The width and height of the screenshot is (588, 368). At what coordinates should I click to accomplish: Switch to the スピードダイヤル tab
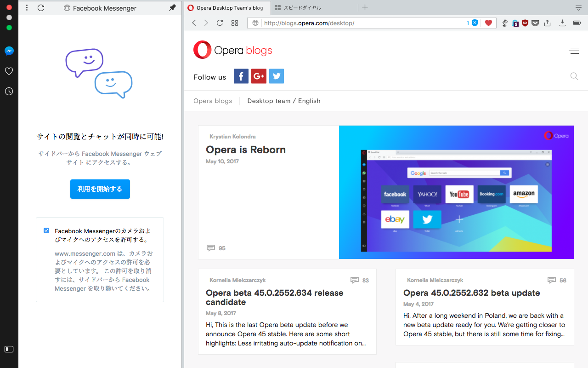point(313,8)
